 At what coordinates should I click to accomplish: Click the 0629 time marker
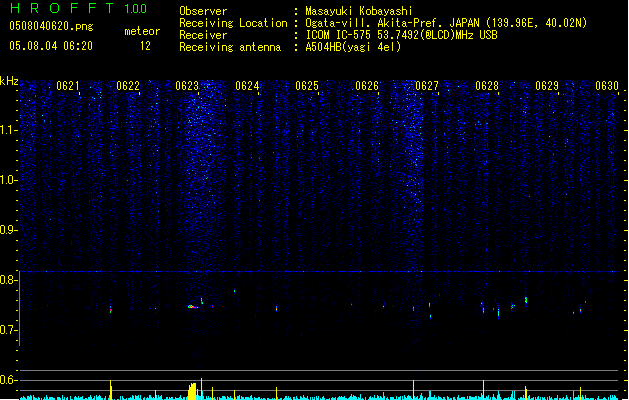pyautogui.click(x=547, y=86)
